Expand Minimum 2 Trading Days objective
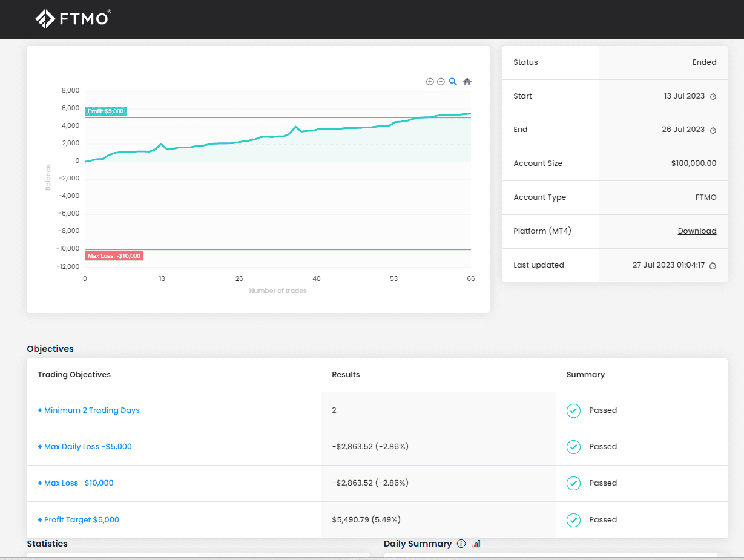Screen dimensions: 744x560 [x=88, y=410]
